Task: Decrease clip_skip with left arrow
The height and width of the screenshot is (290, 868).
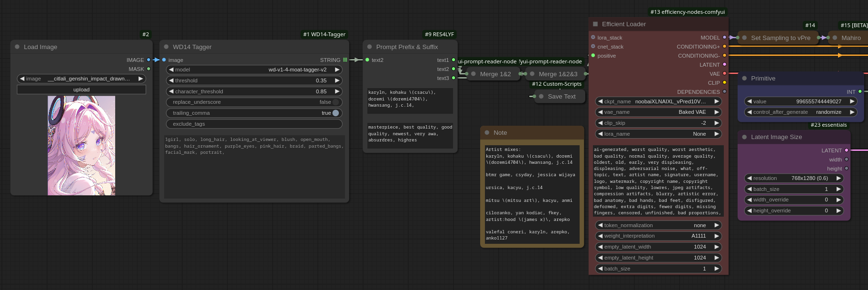Action: pyautogui.click(x=601, y=123)
